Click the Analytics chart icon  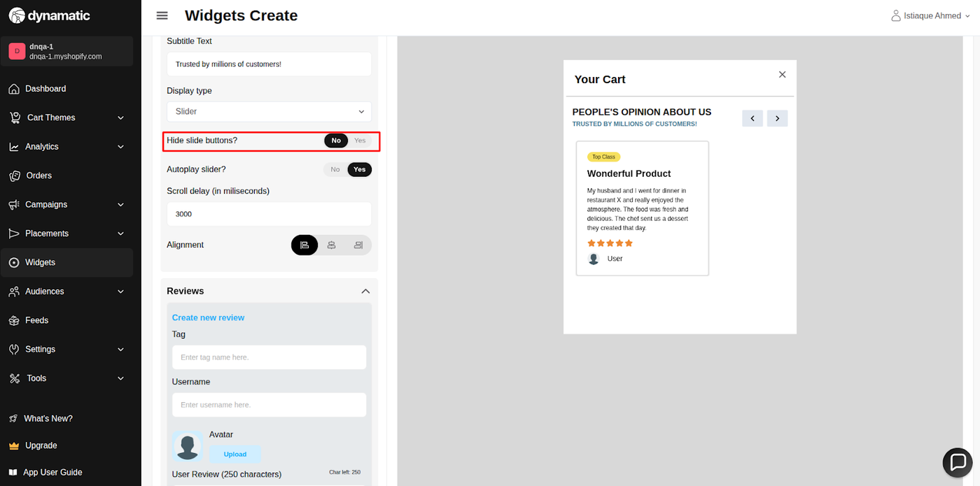14,147
